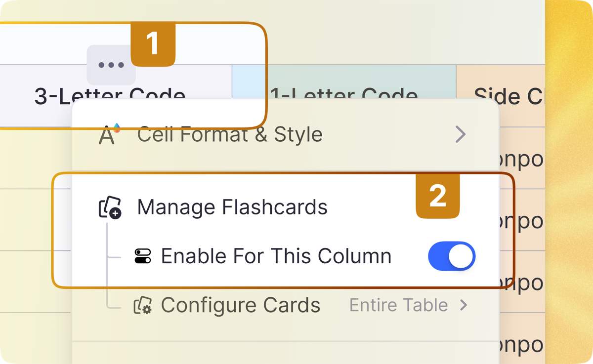Expand the chevron next to Entire Table

click(464, 305)
